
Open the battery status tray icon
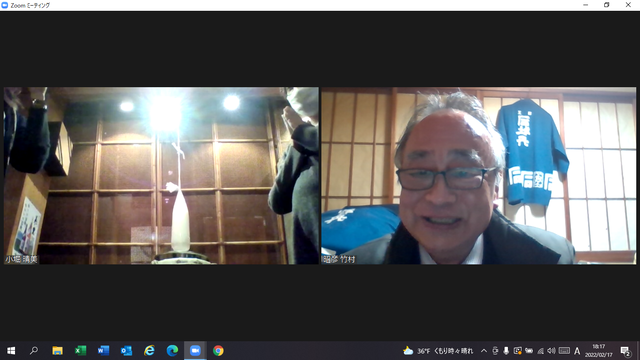529,351
